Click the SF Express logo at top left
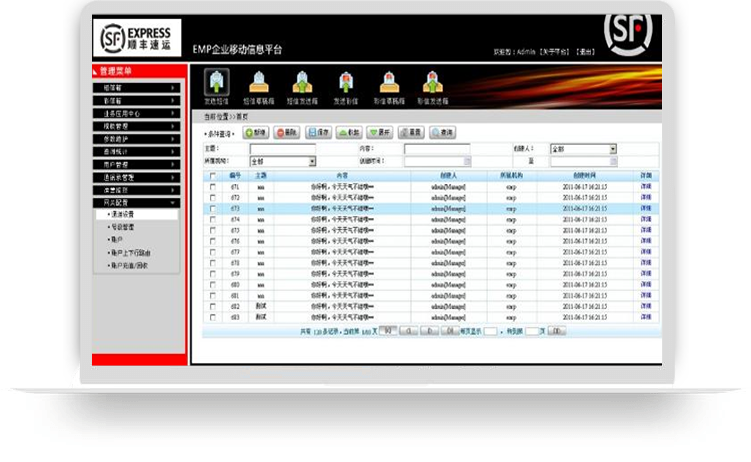Viewport: 751px width, 462px height. (x=137, y=38)
